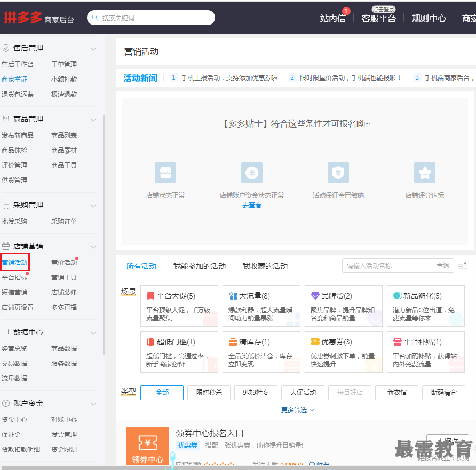Click the blue grid icon of 大流量

[x=233, y=296]
